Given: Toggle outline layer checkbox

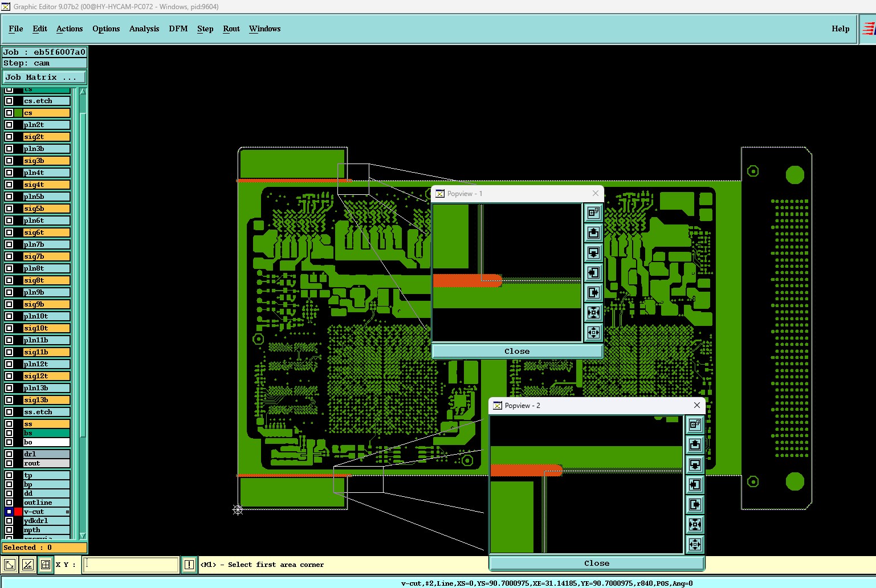Looking at the screenshot, I should pyautogui.click(x=9, y=503).
